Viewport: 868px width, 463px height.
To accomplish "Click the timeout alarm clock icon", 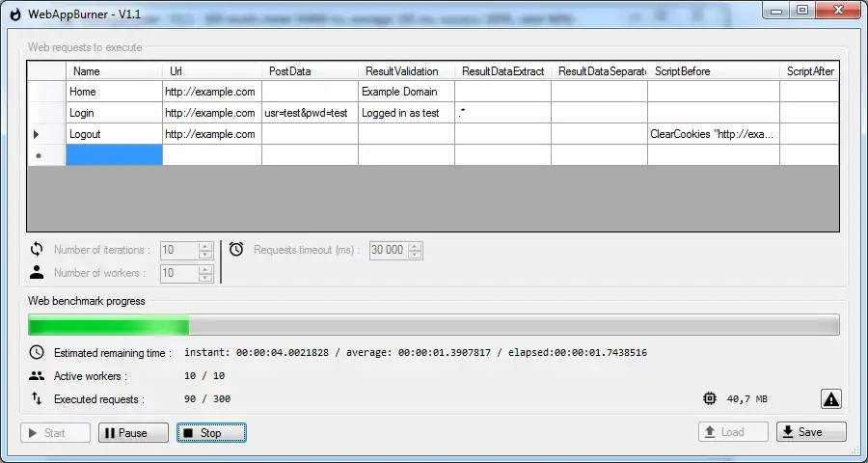I will point(236,249).
